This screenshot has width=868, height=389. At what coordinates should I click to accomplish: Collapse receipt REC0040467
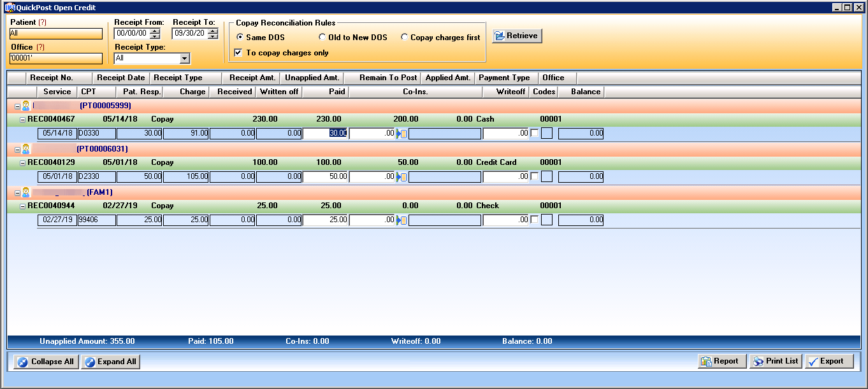click(22, 120)
